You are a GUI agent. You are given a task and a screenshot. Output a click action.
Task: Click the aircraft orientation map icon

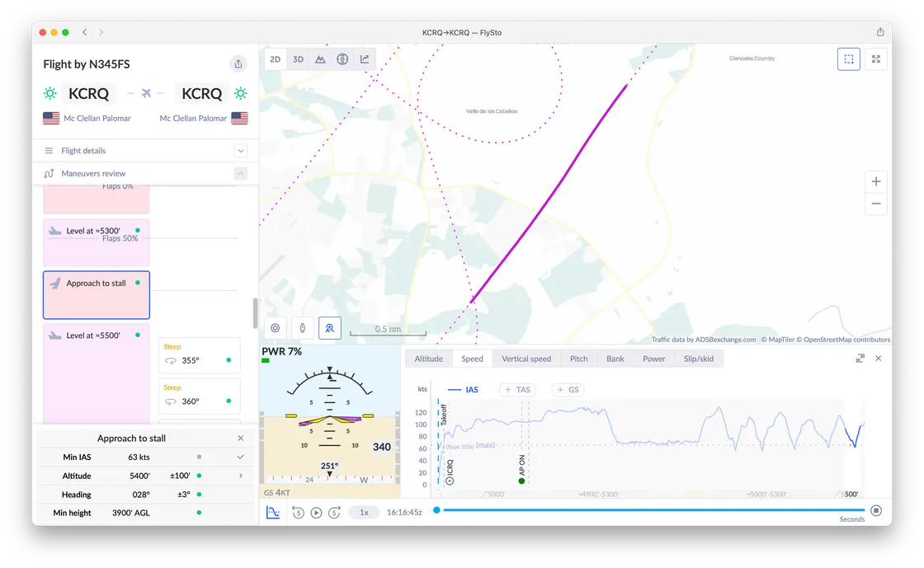(302, 328)
